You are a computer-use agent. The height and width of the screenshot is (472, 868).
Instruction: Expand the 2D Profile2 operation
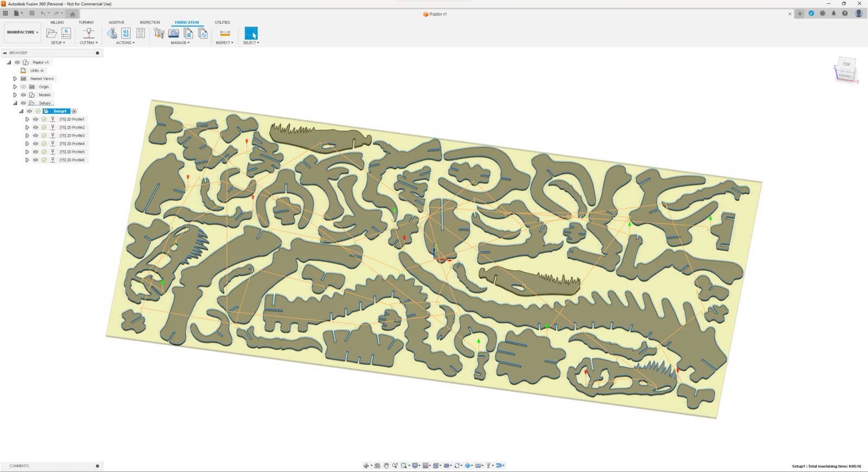pos(27,127)
